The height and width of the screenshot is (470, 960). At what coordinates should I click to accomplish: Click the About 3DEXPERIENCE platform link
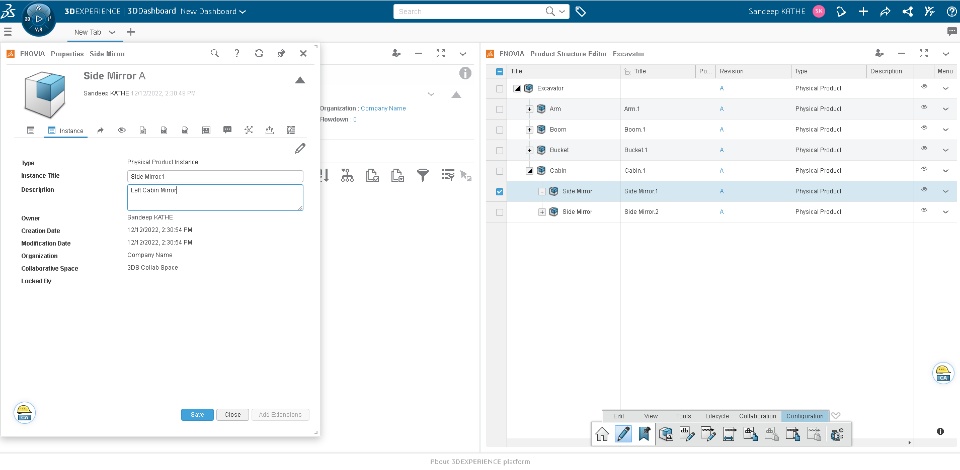pyautogui.click(x=480, y=461)
